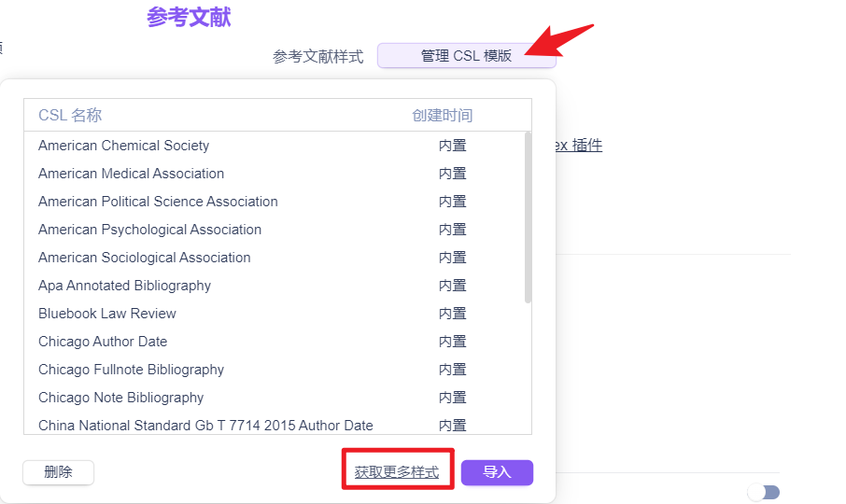The image size is (846, 504).
Task: Select Chicago Author Date style
Action: [x=277, y=342]
